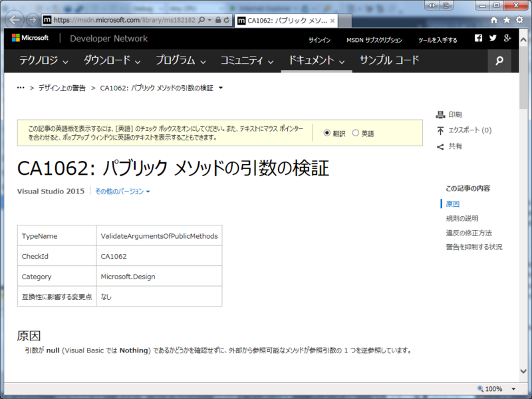Close the CA1062 browser tab
The height and width of the screenshot is (399, 532).
[x=332, y=21]
